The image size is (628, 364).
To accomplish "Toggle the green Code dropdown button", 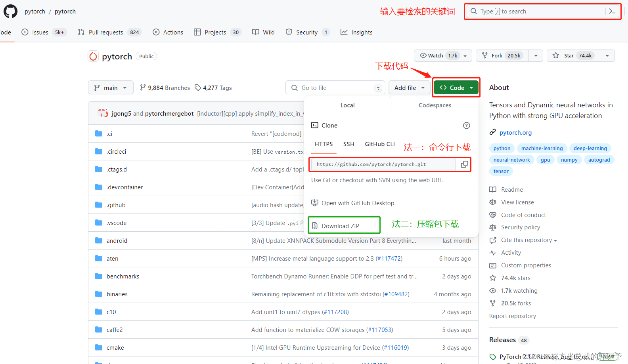I will coord(456,88).
